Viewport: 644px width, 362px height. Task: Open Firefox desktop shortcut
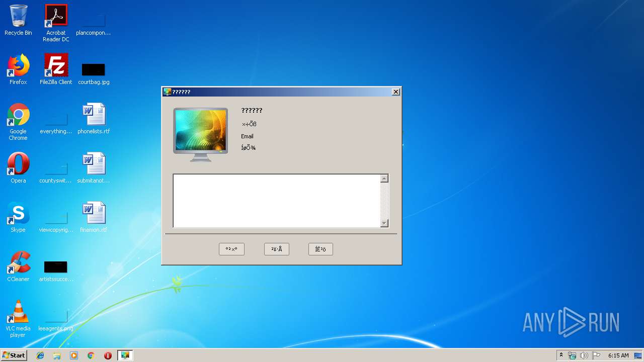point(18,69)
